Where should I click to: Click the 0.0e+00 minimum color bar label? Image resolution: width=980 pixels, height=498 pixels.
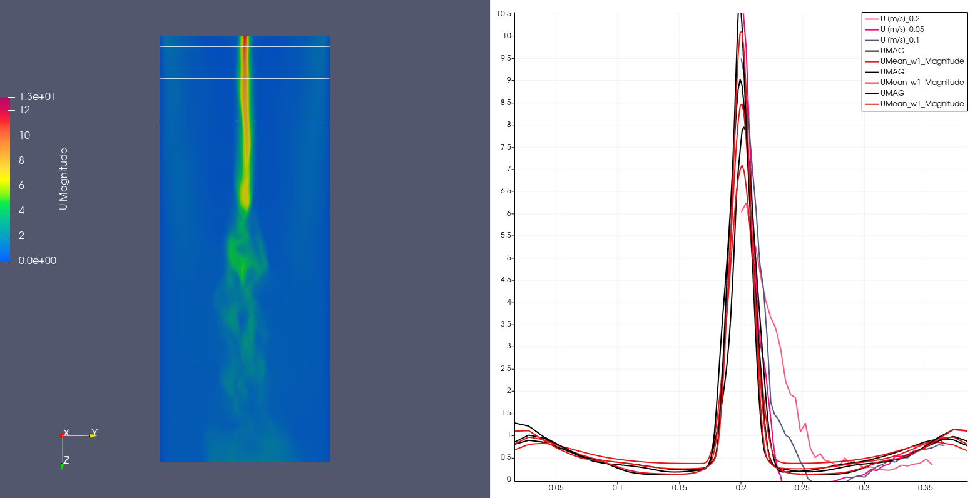(x=37, y=260)
